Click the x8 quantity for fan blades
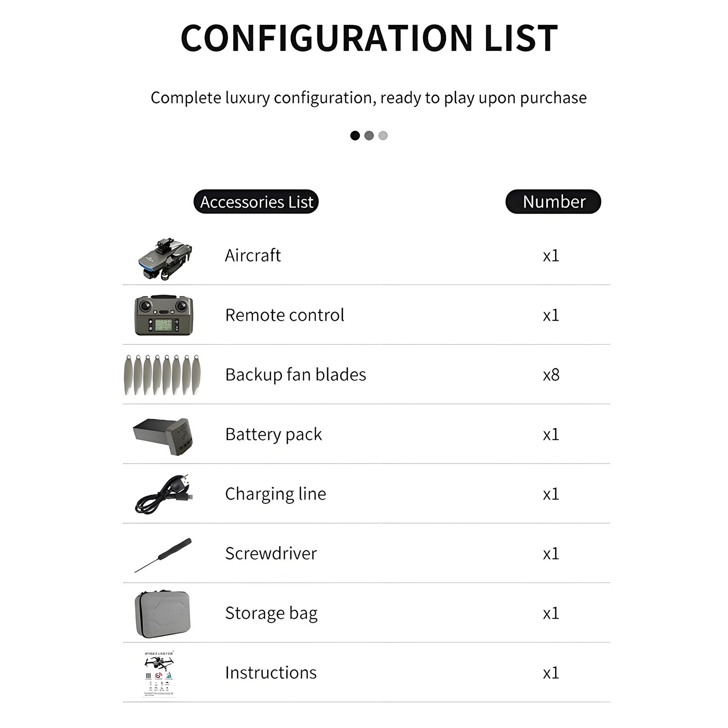Viewport: 728px width, 728px height. tap(551, 375)
